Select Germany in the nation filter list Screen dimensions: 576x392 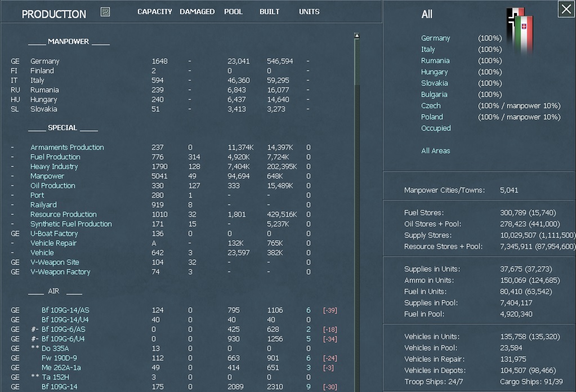click(435, 38)
